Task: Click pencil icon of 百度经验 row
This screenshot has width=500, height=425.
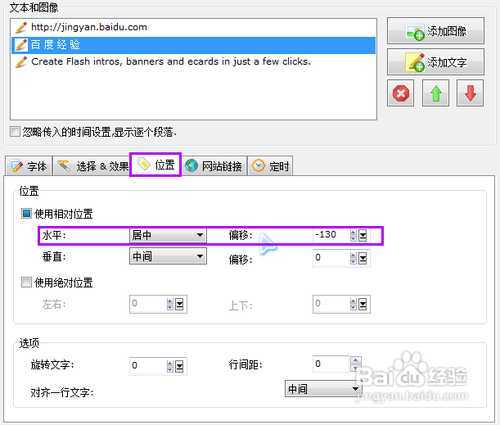Action: pyautogui.click(x=21, y=45)
